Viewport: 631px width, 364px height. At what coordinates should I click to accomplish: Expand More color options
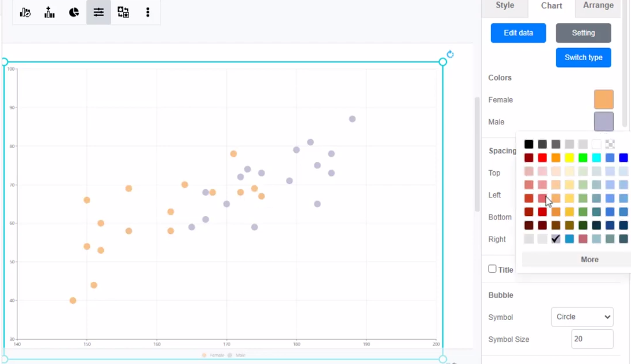[589, 259]
